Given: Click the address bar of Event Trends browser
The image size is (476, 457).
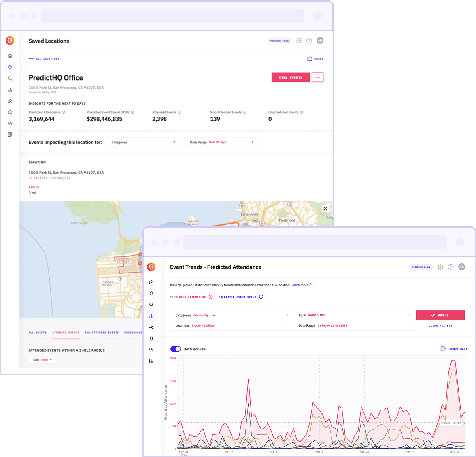Looking at the screenshot, I should (315, 242).
